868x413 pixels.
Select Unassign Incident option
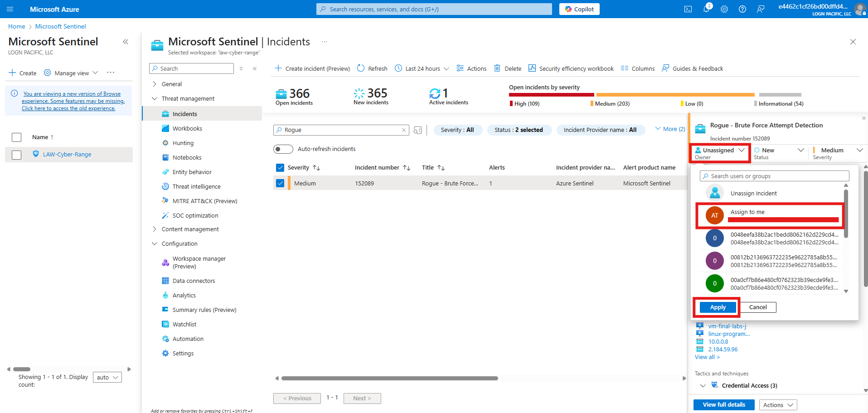771,194
